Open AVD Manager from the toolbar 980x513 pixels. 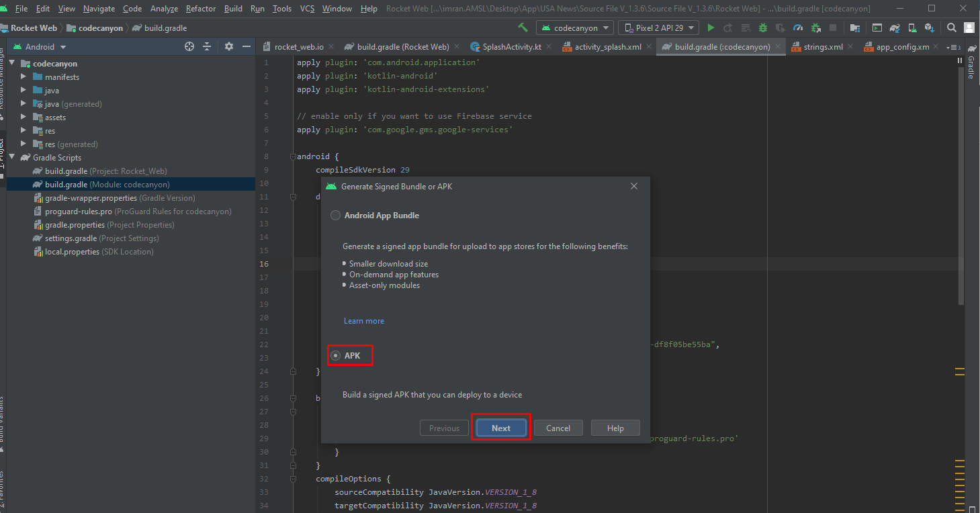tap(912, 28)
